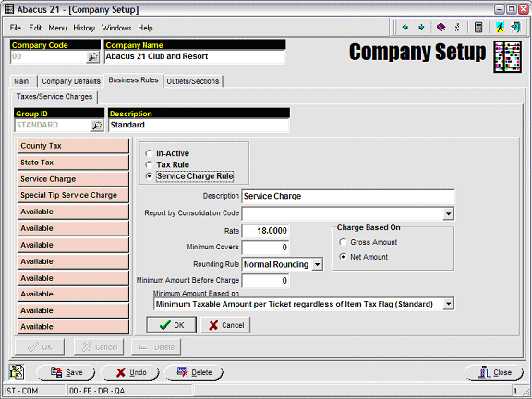Expand Minimum Amount Based on dropdown
The width and height of the screenshot is (532, 399).
tap(448, 304)
